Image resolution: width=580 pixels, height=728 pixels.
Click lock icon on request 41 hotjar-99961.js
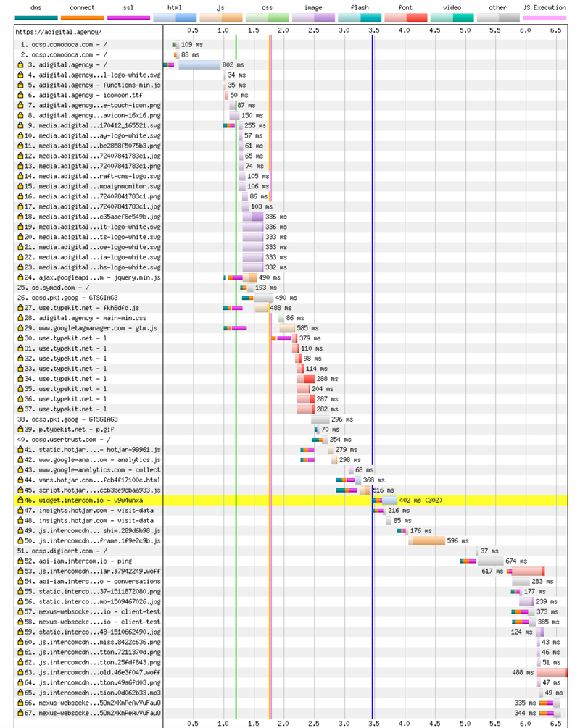tap(20, 450)
